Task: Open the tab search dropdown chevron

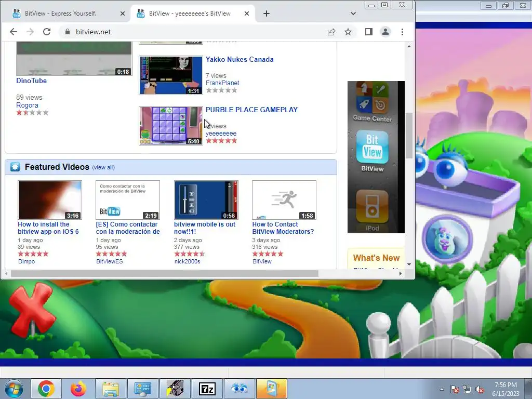Action: pos(353,14)
